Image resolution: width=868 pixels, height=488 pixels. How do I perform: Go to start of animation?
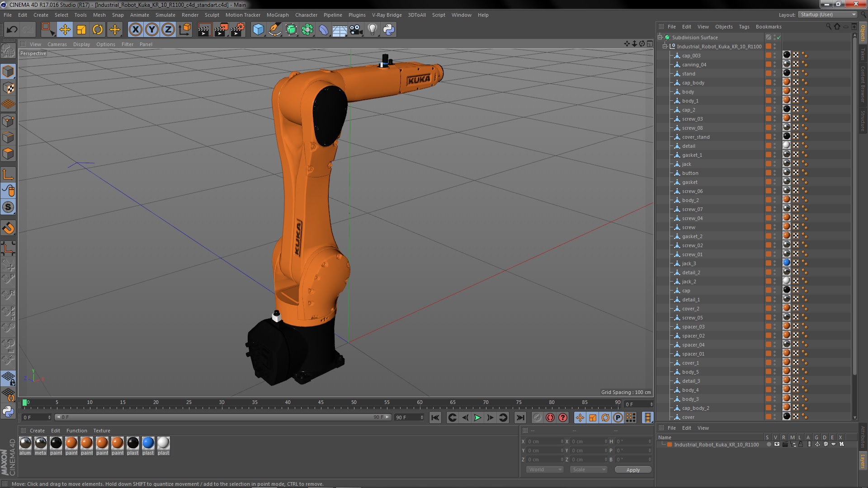(435, 418)
